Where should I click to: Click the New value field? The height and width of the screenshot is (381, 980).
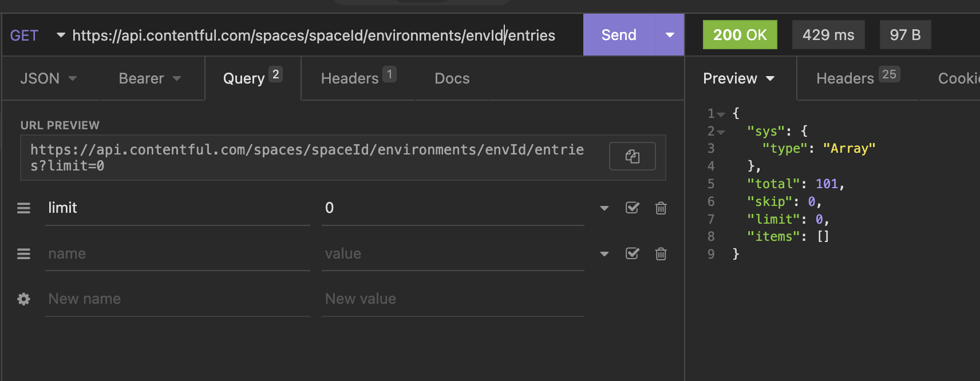click(x=453, y=299)
